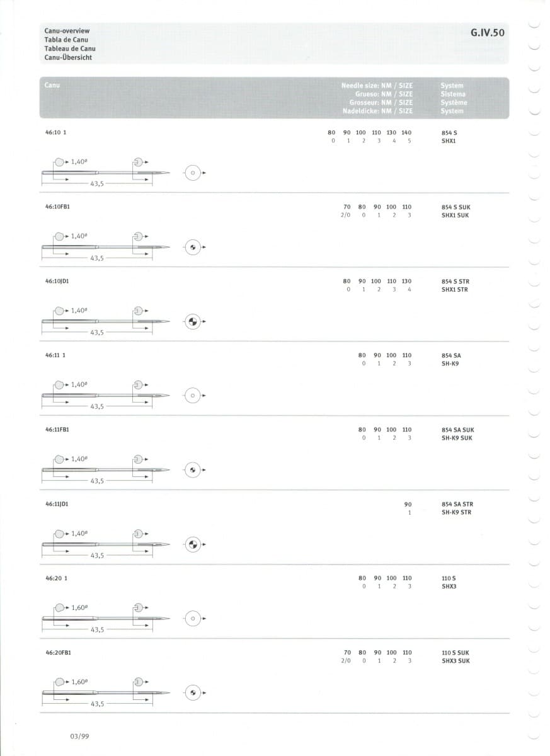550x756 pixels.
Task: Click the point symbol icon for 46:11JD1
Action: 193,544
